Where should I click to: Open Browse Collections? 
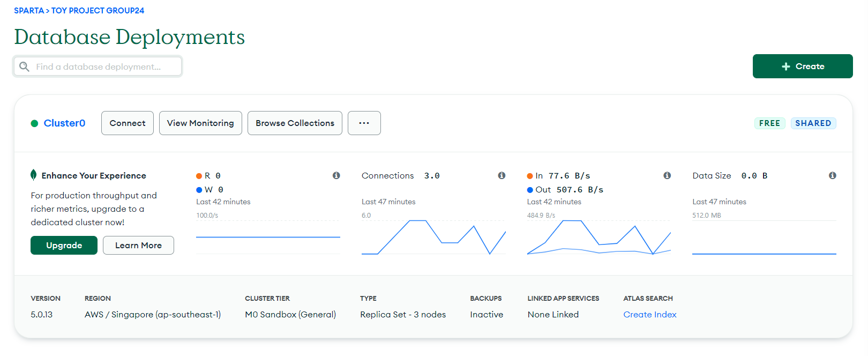coord(295,123)
